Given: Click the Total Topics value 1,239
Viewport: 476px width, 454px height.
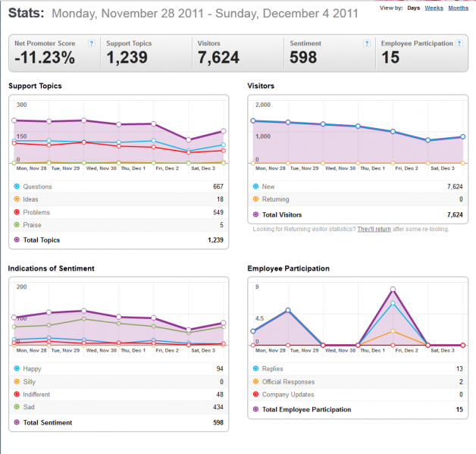Looking at the screenshot, I should (x=215, y=240).
